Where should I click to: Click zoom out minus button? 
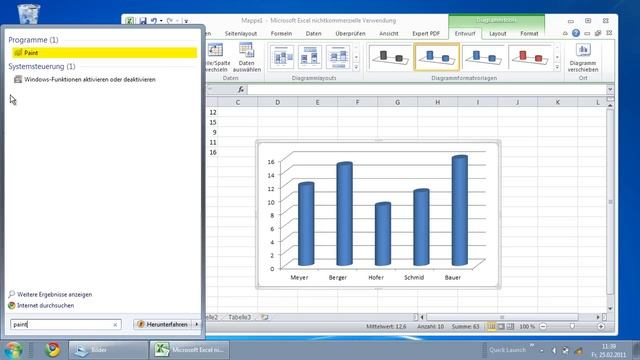543,327
